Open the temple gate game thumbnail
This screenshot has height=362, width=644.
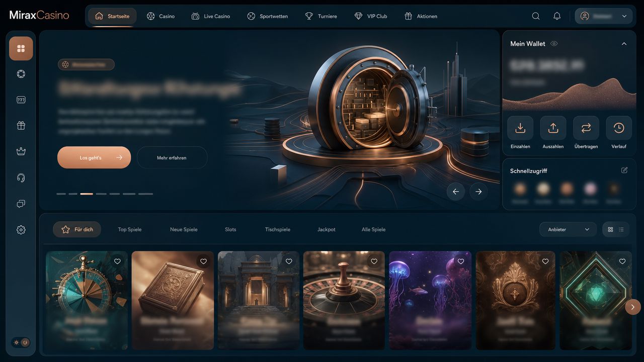click(x=259, y=300)
